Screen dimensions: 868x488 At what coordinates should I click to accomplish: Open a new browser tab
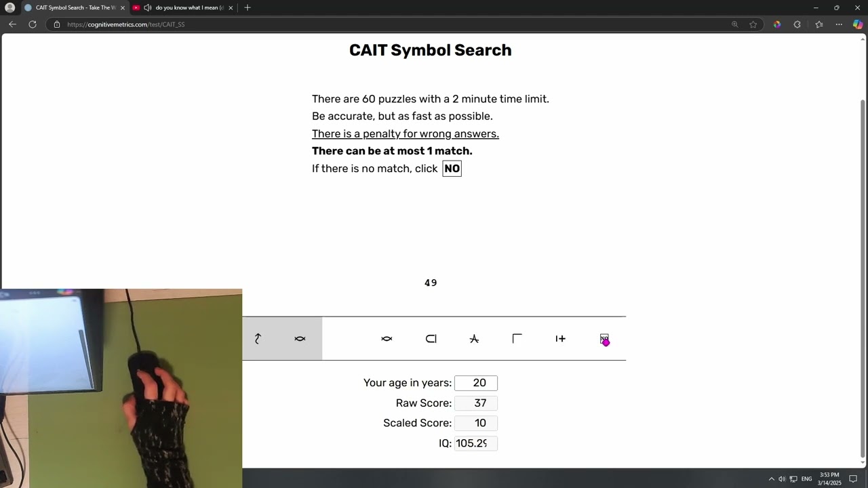click(x=248, y=7)
